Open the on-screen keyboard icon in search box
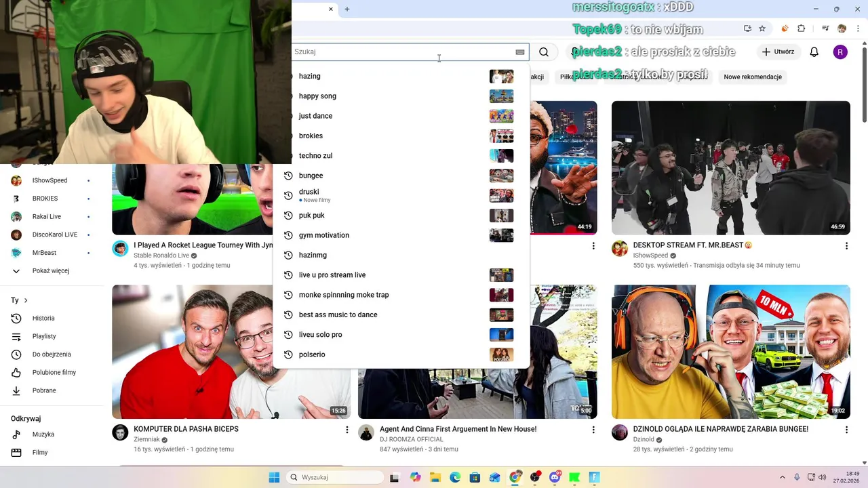Viewport: 868px width, 488px height. [x=520, y=52]
